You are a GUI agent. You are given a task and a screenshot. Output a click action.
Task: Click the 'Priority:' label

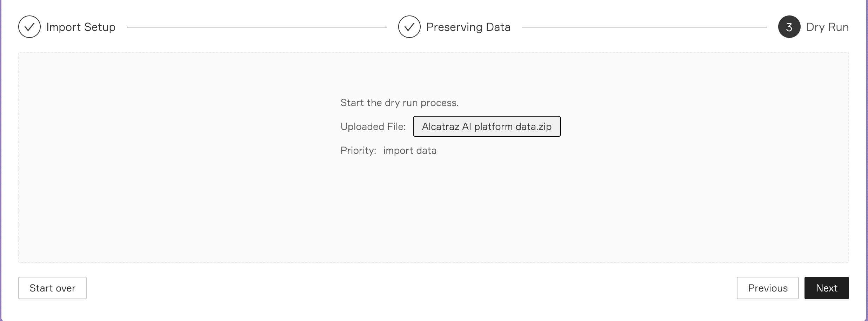358,150
